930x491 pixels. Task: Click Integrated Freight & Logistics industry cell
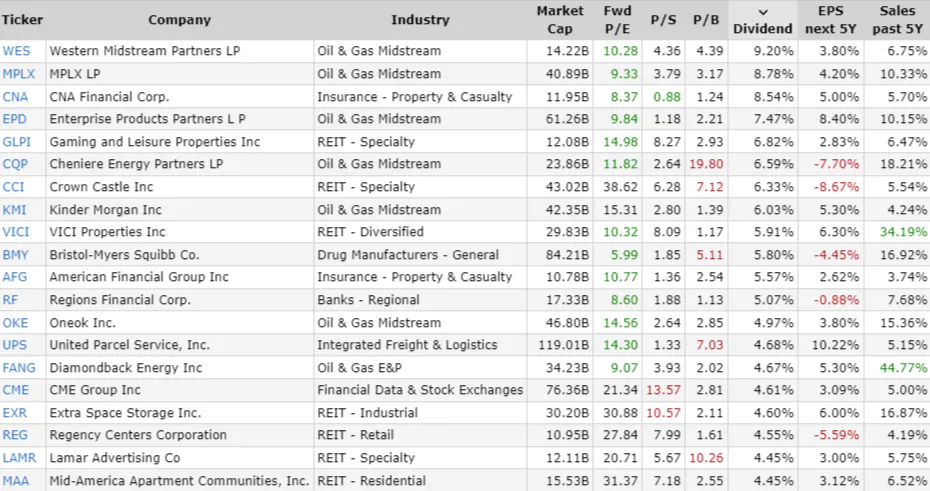coord(407,345)
